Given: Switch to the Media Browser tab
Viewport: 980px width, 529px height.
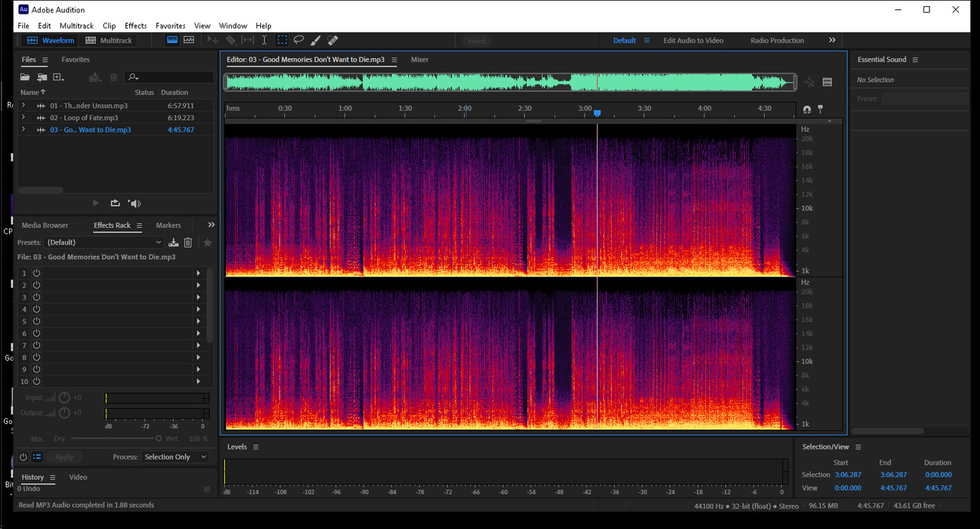Looking at the screenshot, I should point(45,226).
